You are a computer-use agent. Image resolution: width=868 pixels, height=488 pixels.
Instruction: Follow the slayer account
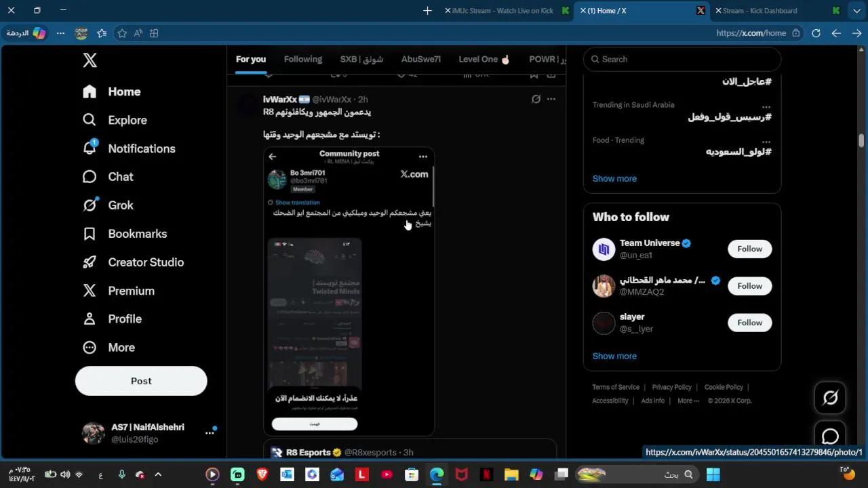[x=749, y=323]
